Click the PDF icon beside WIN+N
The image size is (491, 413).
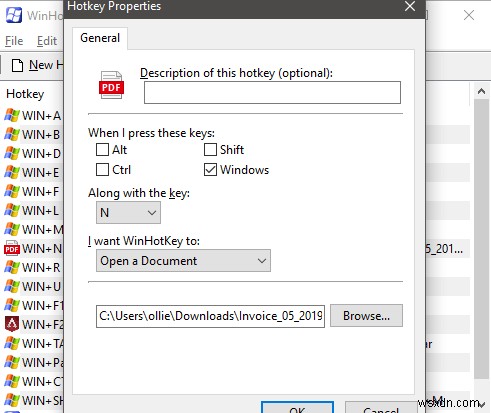[12, 248]
